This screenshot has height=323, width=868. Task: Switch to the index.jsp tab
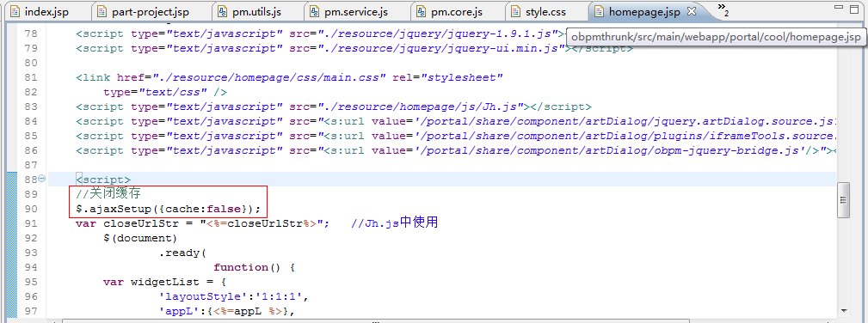tap(46, 11)
